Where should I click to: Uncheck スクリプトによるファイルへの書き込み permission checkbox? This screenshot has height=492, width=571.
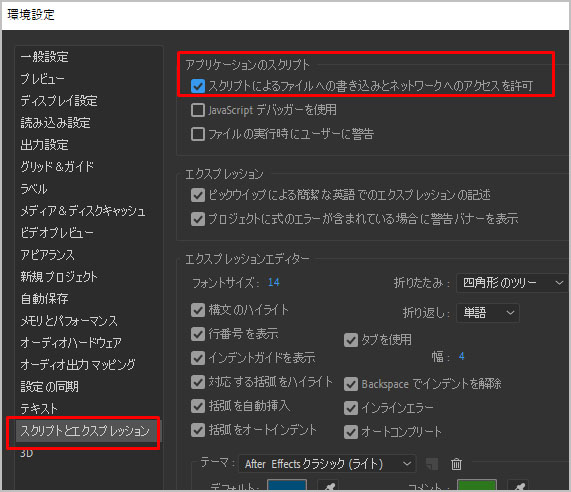[x=198, y=86]
